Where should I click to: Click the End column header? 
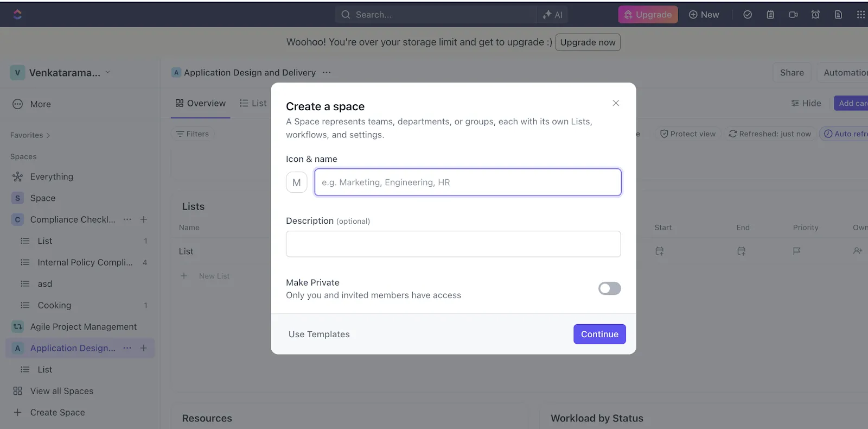pyautogui.click(x=743, y=228)
